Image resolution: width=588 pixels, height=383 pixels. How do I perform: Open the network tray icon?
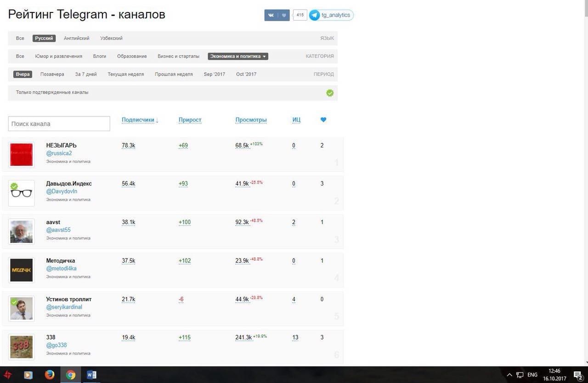tap(520, 375)
